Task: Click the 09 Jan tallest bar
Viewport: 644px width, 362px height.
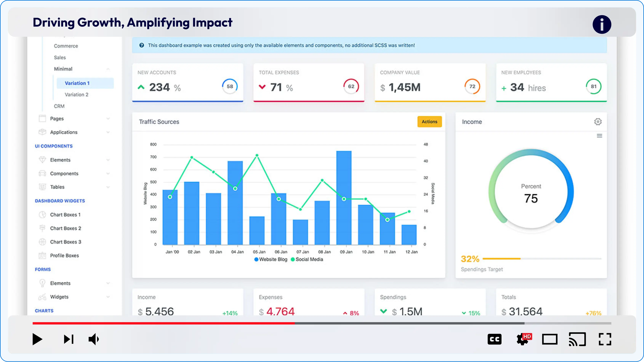Action: pos(344,198)
